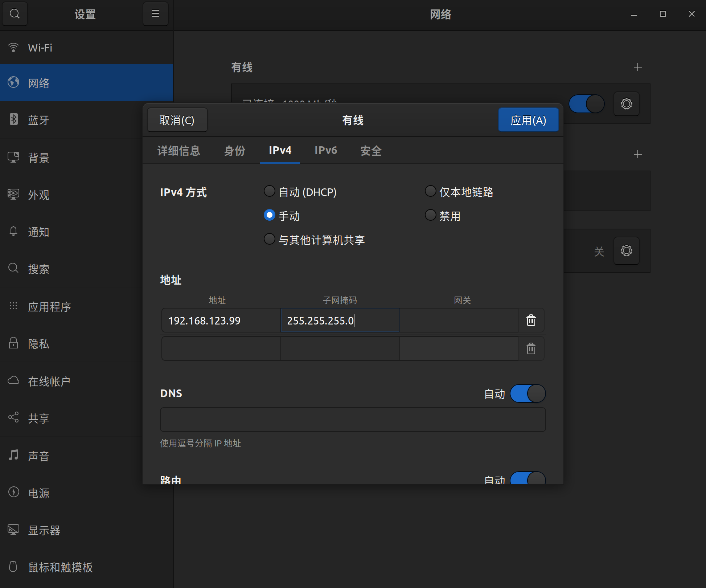Open 声音 sound music-note icon
The width and height of the screenshot is (706, 588).
click(13, 455)
